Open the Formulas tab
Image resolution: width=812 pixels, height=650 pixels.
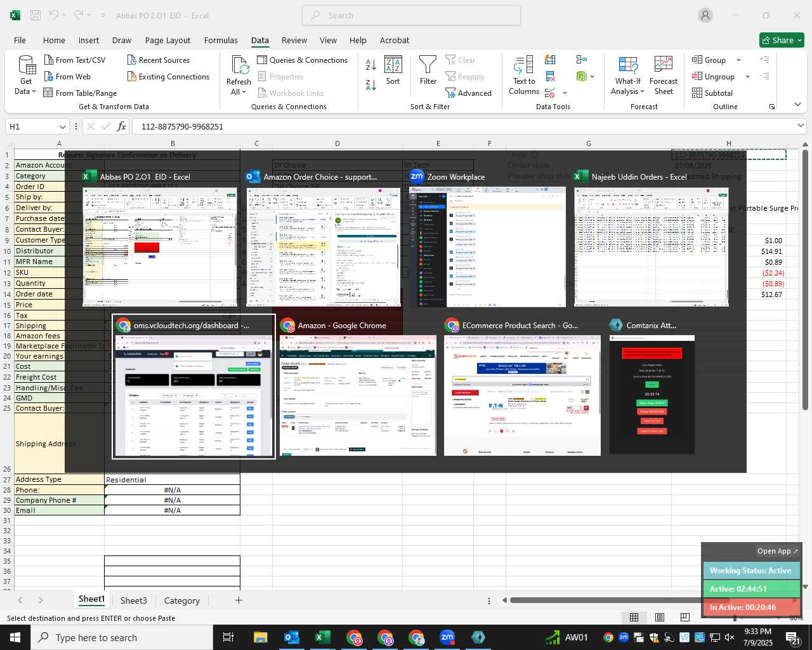coord(221,40)
